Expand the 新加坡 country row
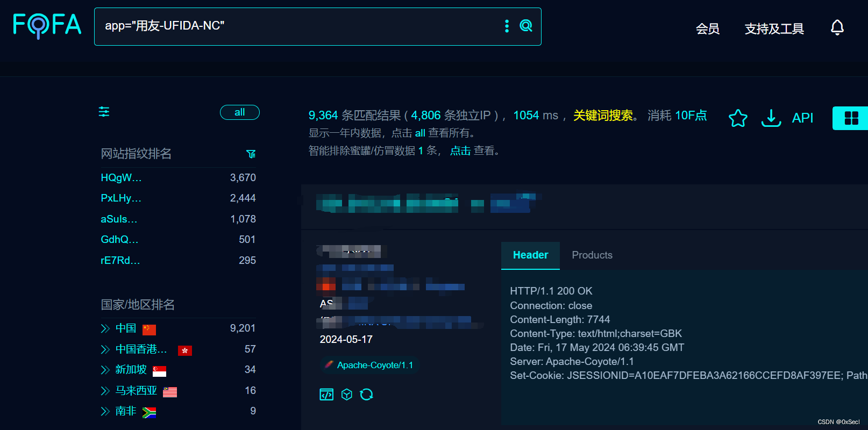The height and width of the screenshot is (430, 868). (x=105, y=370)
